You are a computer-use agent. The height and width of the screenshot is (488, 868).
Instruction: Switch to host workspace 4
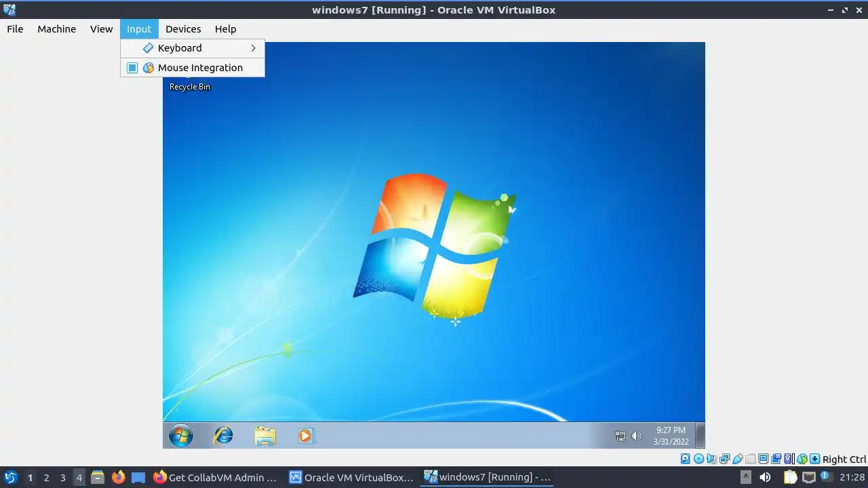click(x=79, y=477)
